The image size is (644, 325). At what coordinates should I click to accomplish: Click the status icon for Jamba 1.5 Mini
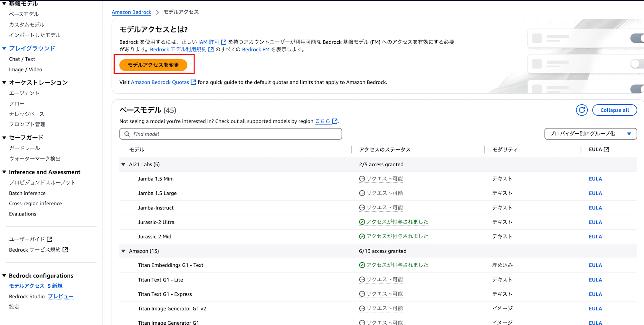[362, 179]
